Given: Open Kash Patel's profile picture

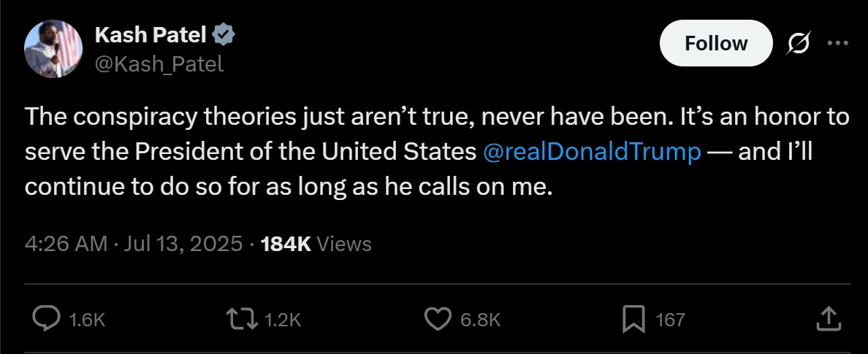Looking at the screenshot, I should tap(53, 49).
